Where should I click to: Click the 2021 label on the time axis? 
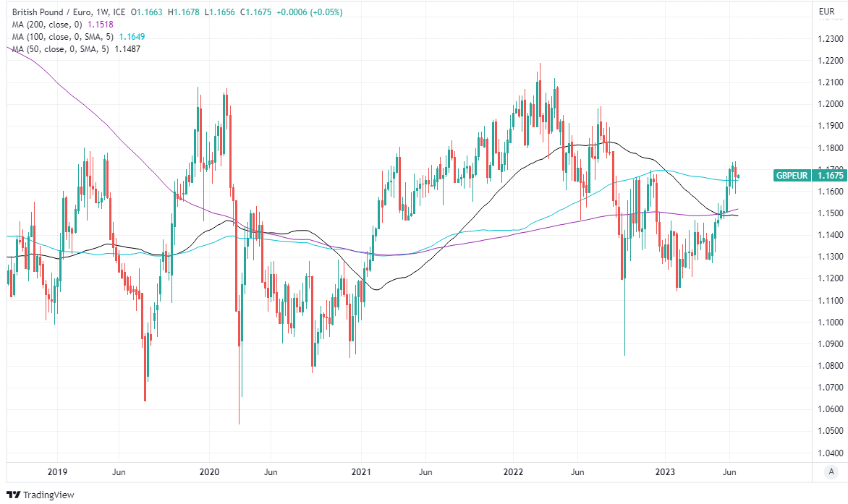(x=361, y=472)
